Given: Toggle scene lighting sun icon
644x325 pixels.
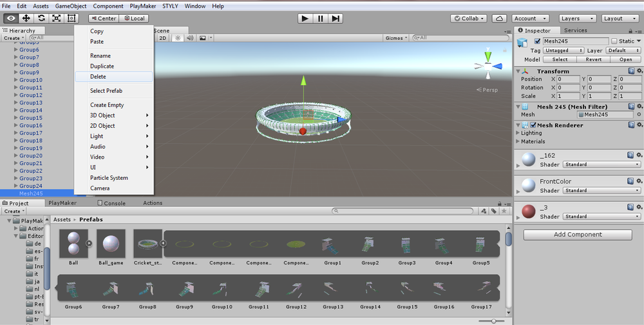Looking at the screenshot, I should [178, 38].
